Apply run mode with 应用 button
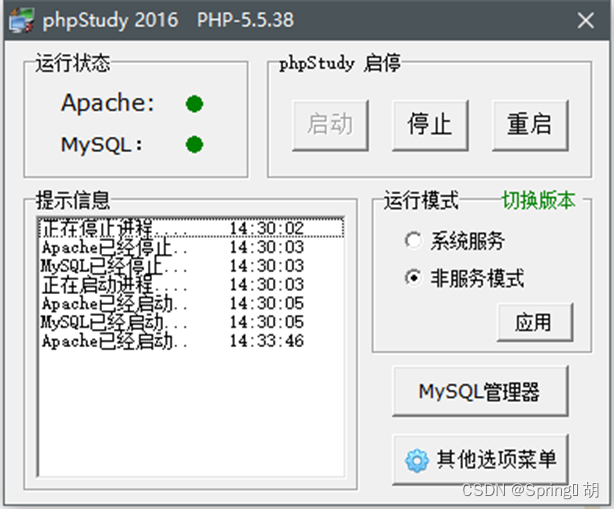Screen dimensions: 614x509 pos(535,322)
